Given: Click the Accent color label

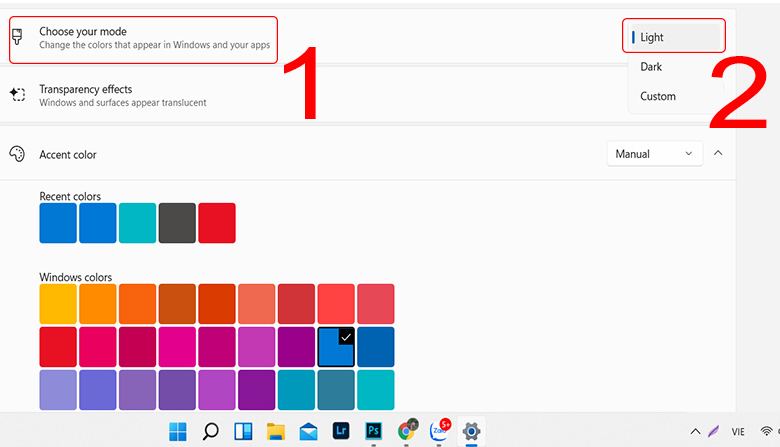Looking at the screenshot, I should pyautogui.click(x=68, y=155).
